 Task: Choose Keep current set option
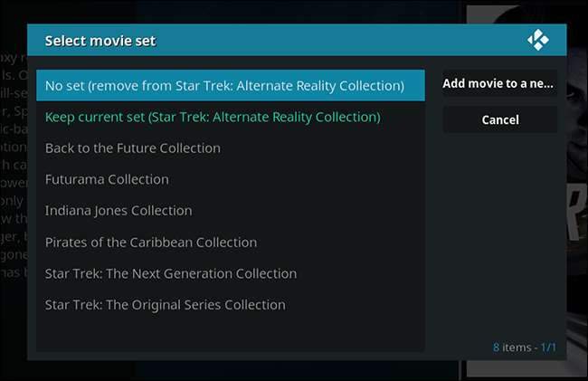pyautogui.click(x=231, y=117)
